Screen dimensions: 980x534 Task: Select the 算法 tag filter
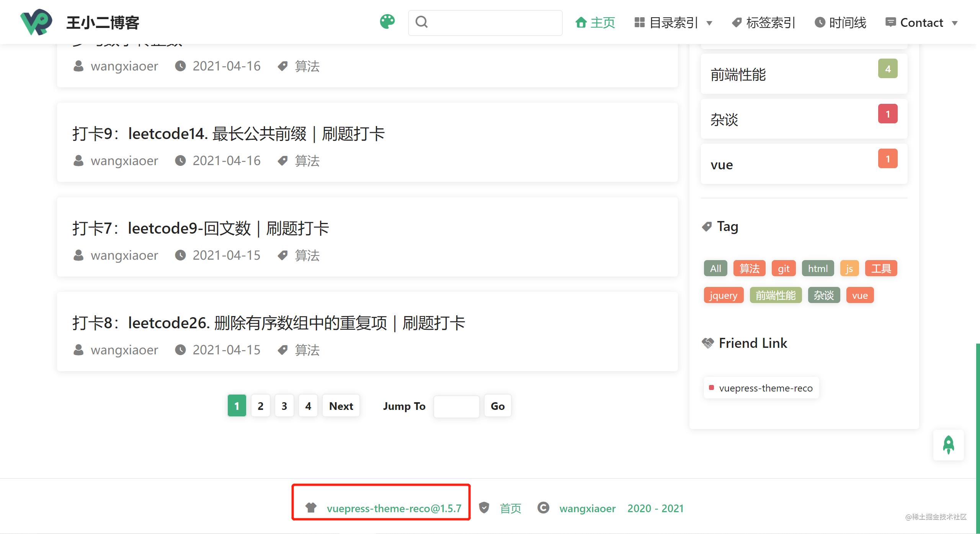click(749, 268)
